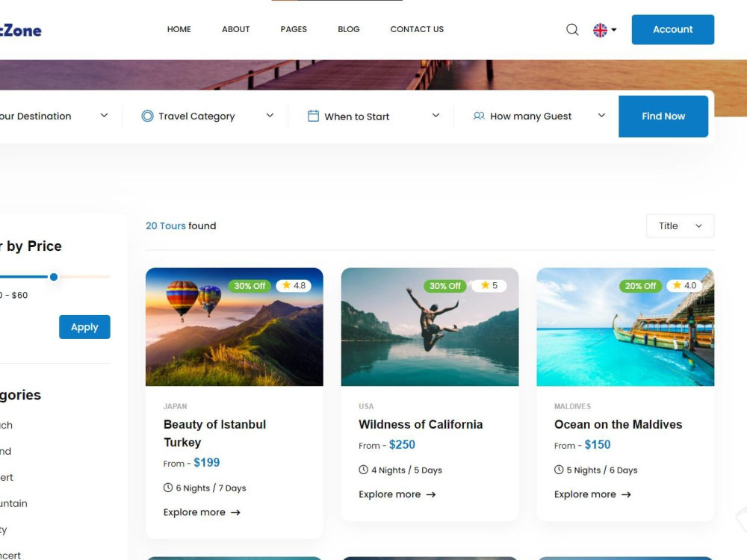Click the star rating badge 4.8
The width and height of the screenshot is (747, 560).
click(x=294, y=285)
